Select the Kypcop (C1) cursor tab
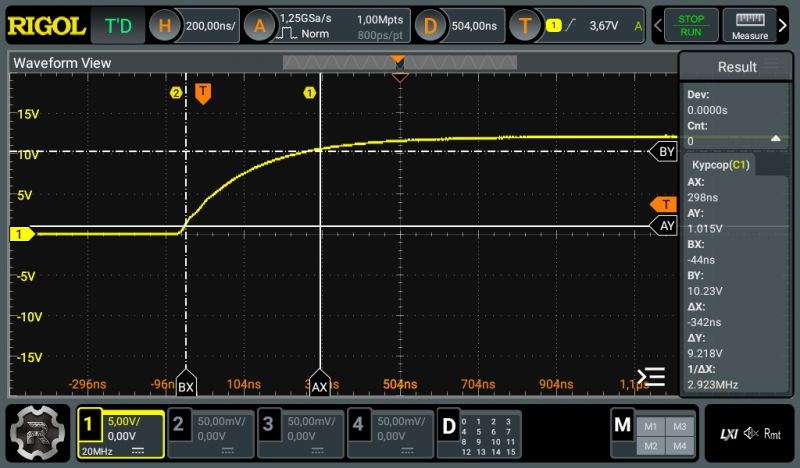The height and width of the screenshot is (468, 800). click(720, 164)
